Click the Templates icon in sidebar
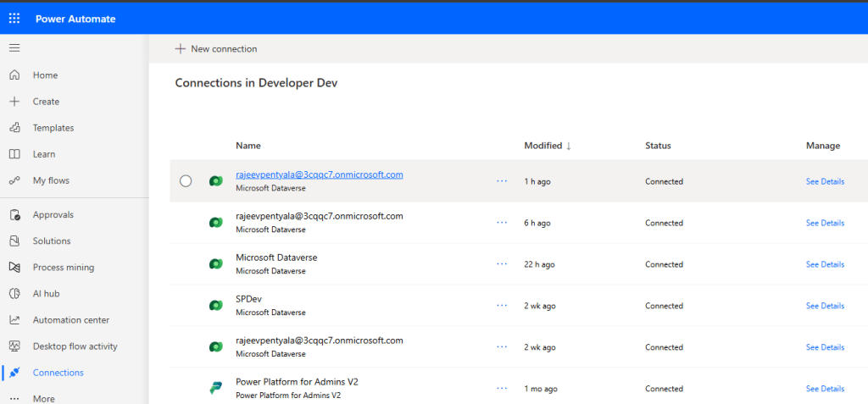868x404 pixels. coord(14,128)
